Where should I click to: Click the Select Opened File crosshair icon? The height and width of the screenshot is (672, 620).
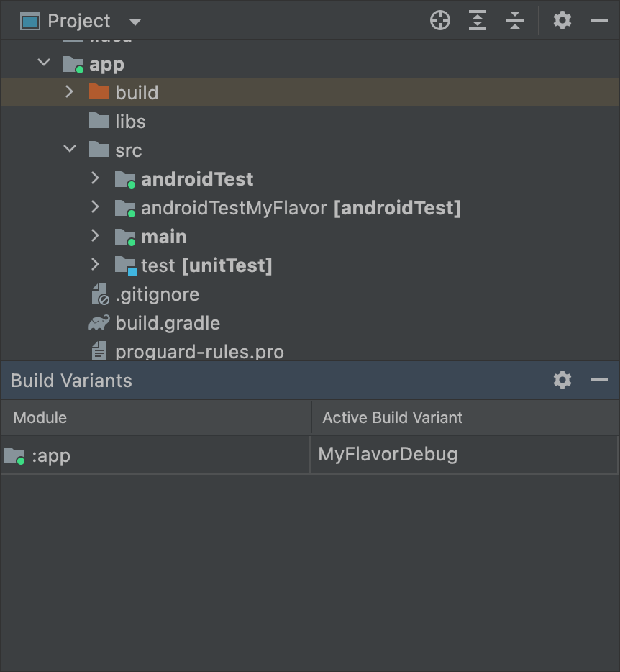pos(439,20)
